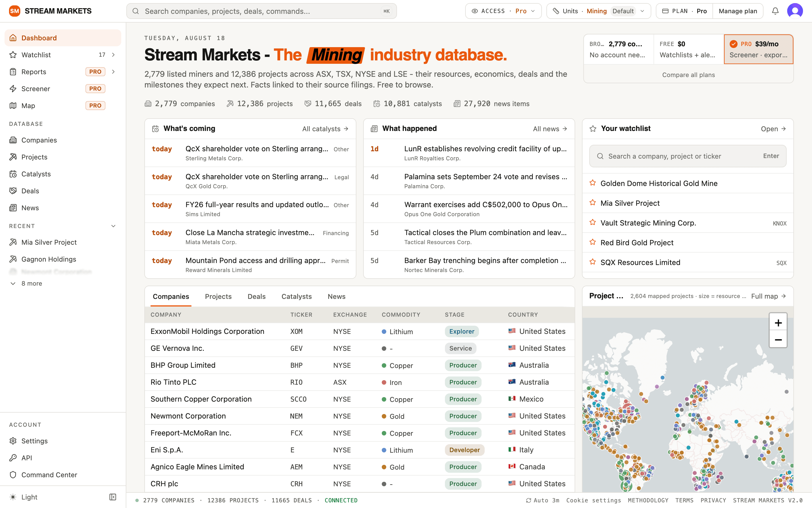
Task: Expand Watchlist sidebar chevron
Action: click(113, 54)
